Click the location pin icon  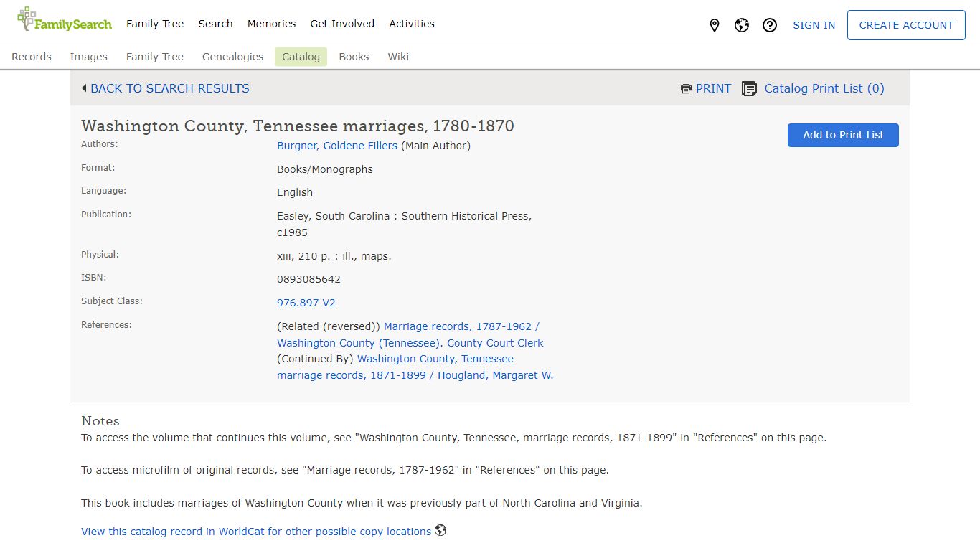(715, 25)
